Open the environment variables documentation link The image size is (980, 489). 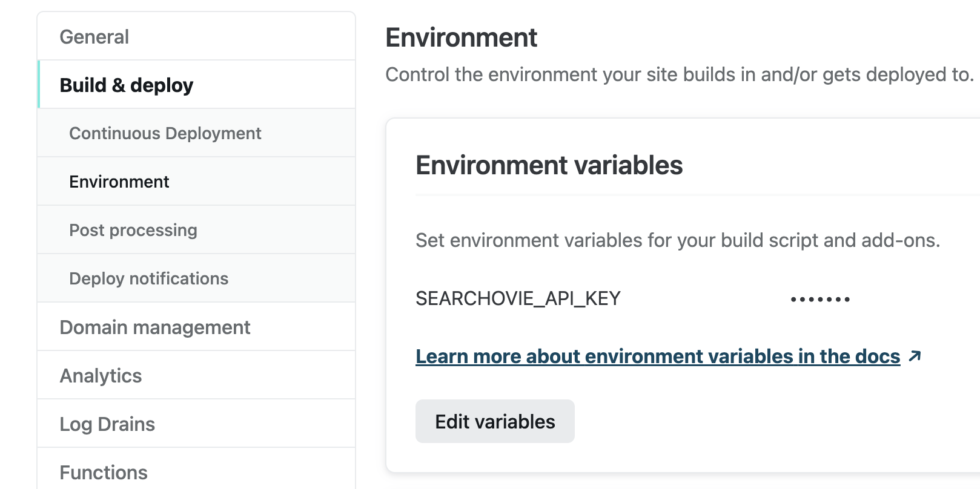[657, 356]
